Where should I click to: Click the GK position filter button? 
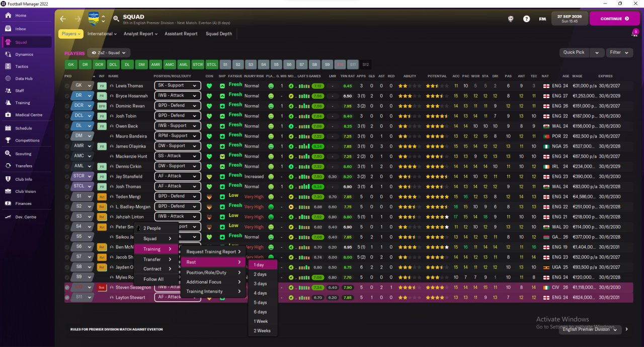coord(71,64)
